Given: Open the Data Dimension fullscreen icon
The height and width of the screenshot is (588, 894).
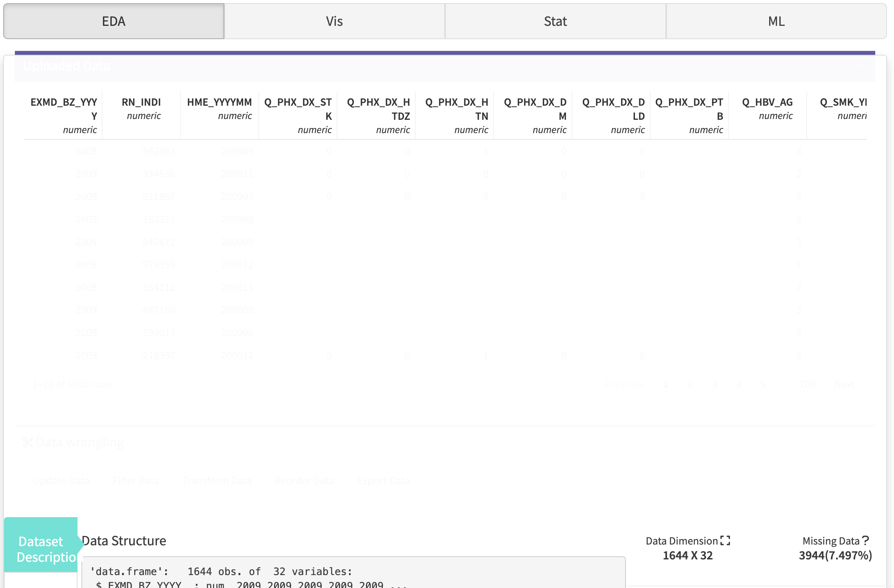Looking at the screenshot, I should pos(726,539).
